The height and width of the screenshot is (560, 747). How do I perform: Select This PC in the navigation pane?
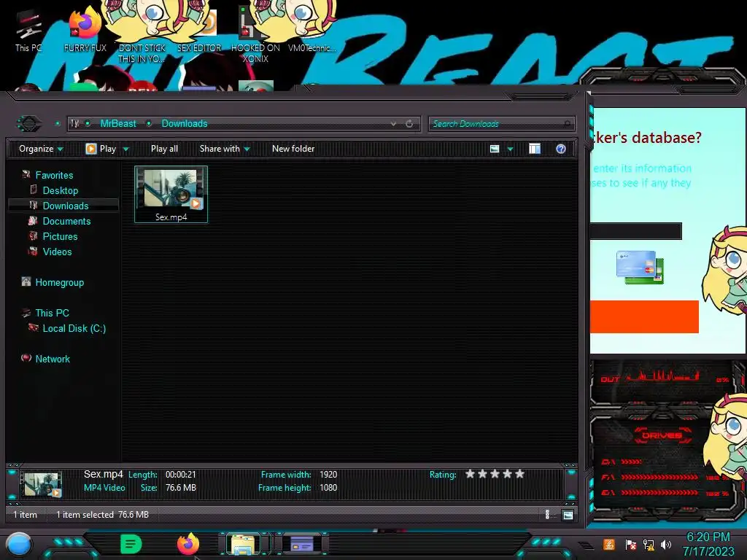tap(53, 313)
